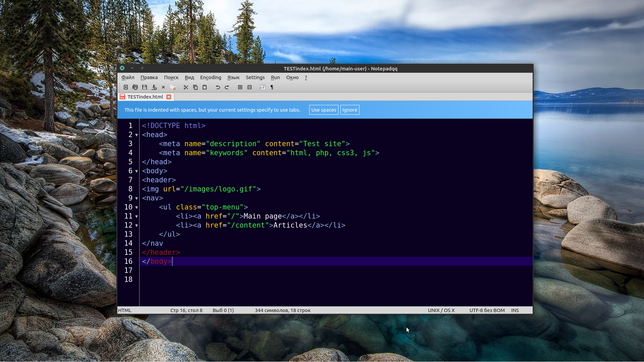Paste using the clipboard icon
Viewport: 644px width, 362px height.
[205, 87]
